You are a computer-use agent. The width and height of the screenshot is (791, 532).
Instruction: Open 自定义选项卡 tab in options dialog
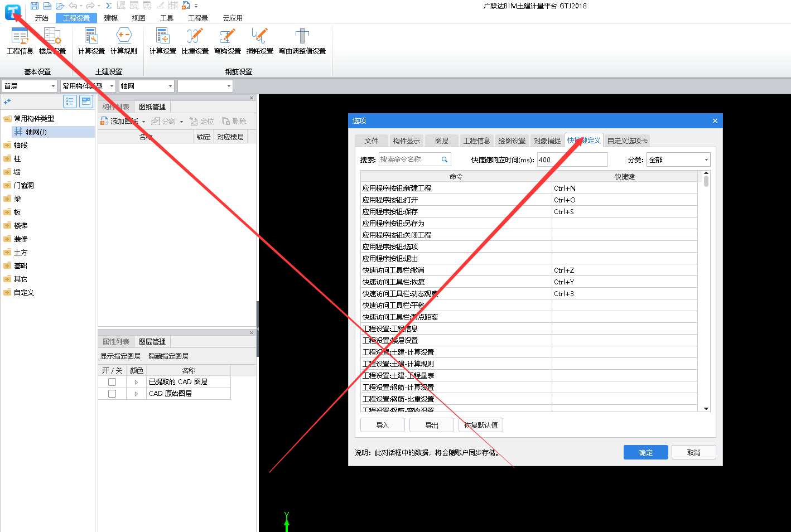[628, 141]
